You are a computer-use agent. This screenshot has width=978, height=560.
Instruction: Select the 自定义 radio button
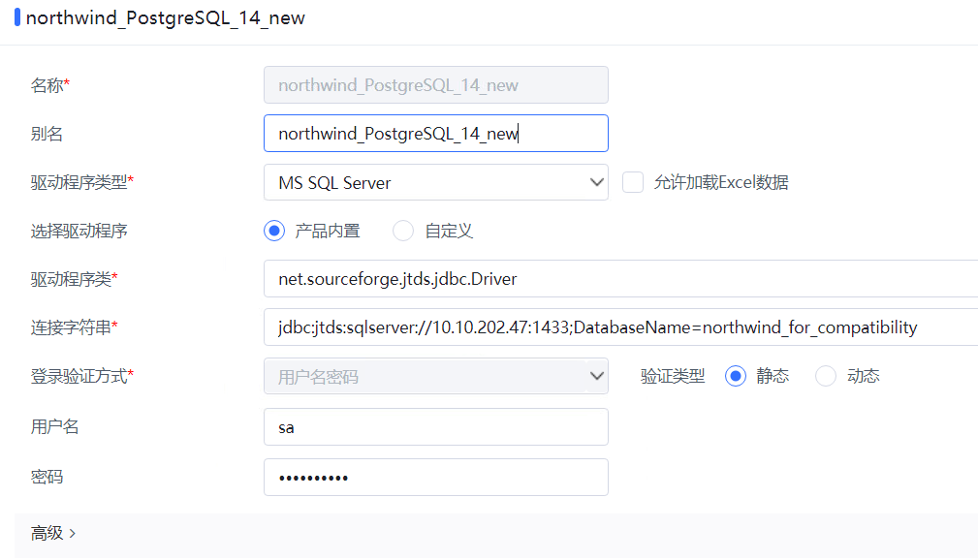click(x=403, y=231)
